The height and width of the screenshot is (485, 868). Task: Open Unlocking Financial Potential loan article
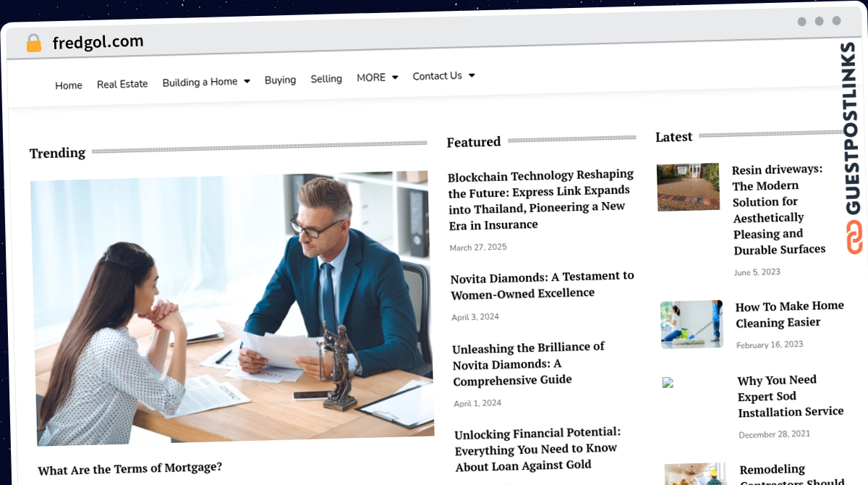click(538, 449)
